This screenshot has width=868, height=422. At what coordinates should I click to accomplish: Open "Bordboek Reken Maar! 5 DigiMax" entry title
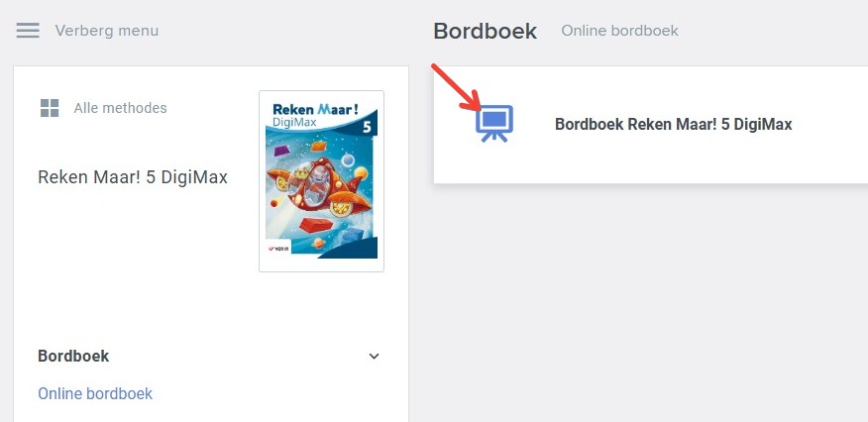click(x=673, y=124)
